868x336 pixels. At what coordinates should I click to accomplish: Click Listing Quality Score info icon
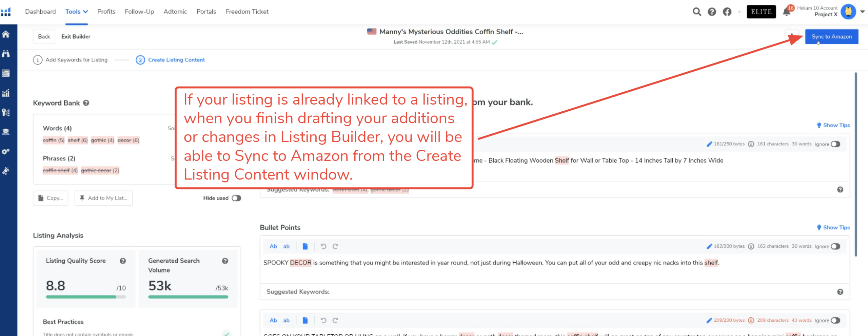click(x=123, y=261)
